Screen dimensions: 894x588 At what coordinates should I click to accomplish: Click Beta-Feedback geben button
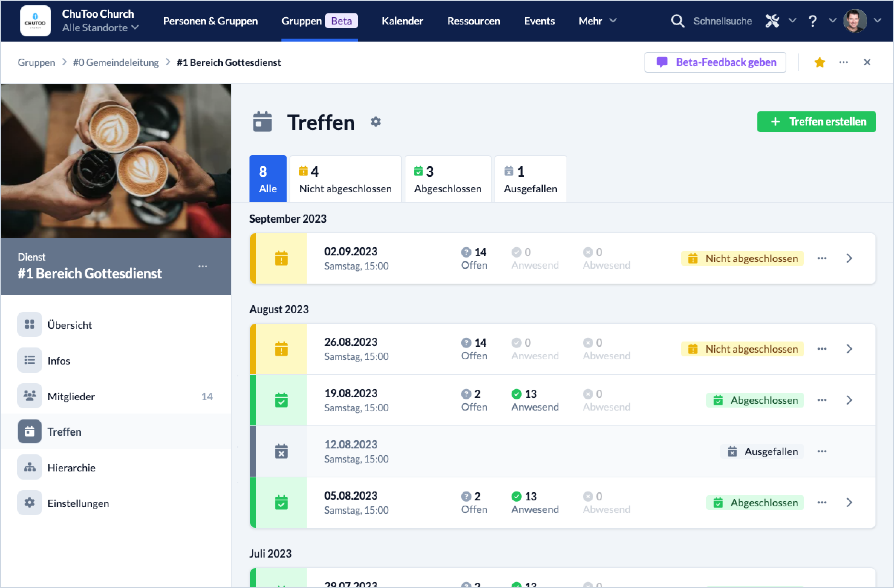click(715, 62)
